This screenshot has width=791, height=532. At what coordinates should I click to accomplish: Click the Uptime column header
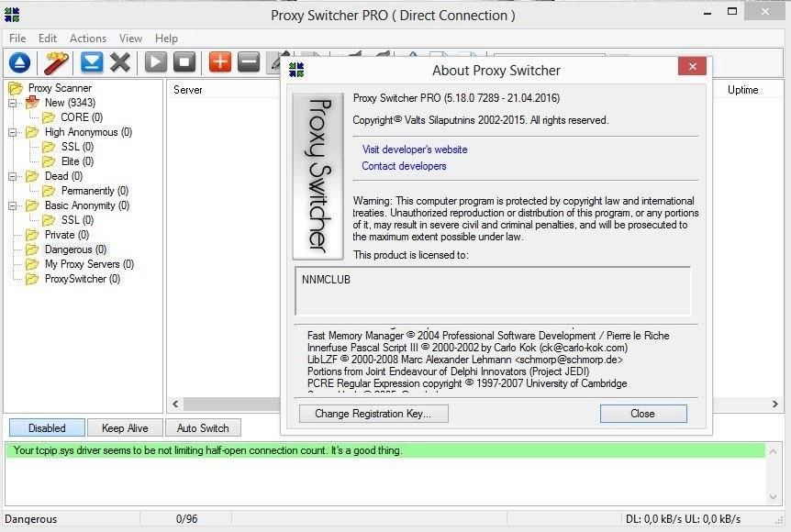[x=742, y=90]
